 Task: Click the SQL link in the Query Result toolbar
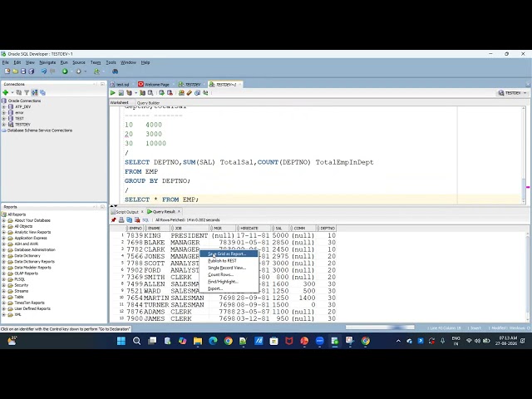pos(145,219)
